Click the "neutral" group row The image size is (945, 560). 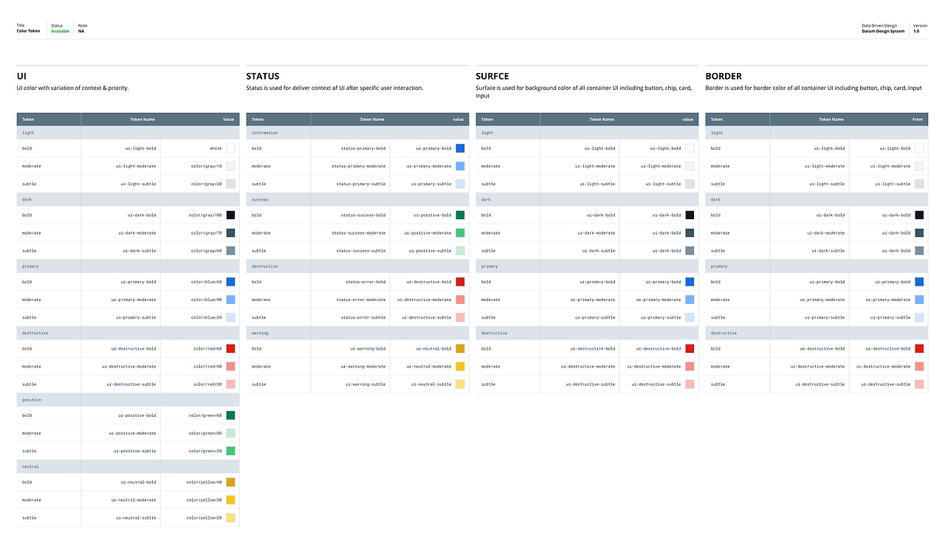click(x=128, y=466)
